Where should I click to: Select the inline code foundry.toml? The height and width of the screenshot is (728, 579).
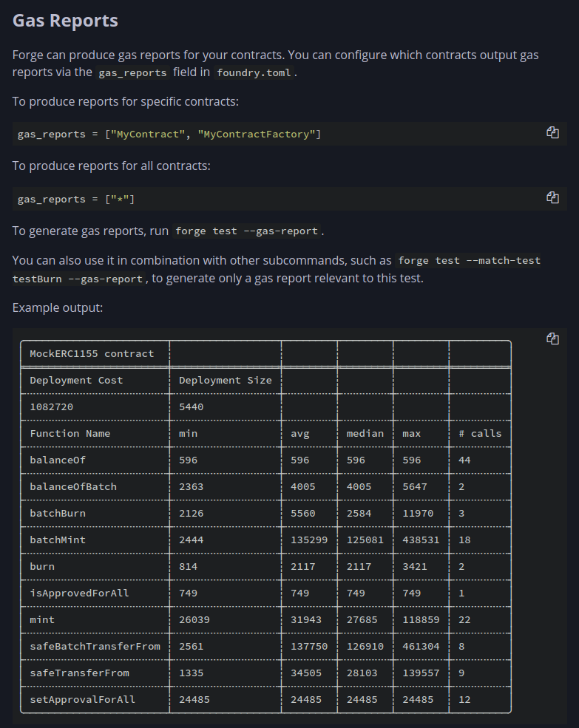254,73
